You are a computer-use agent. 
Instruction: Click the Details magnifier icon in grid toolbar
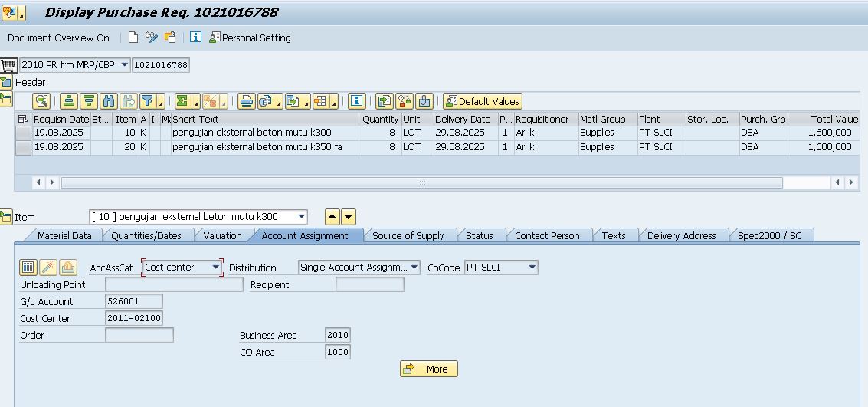[x=41, y=100]
